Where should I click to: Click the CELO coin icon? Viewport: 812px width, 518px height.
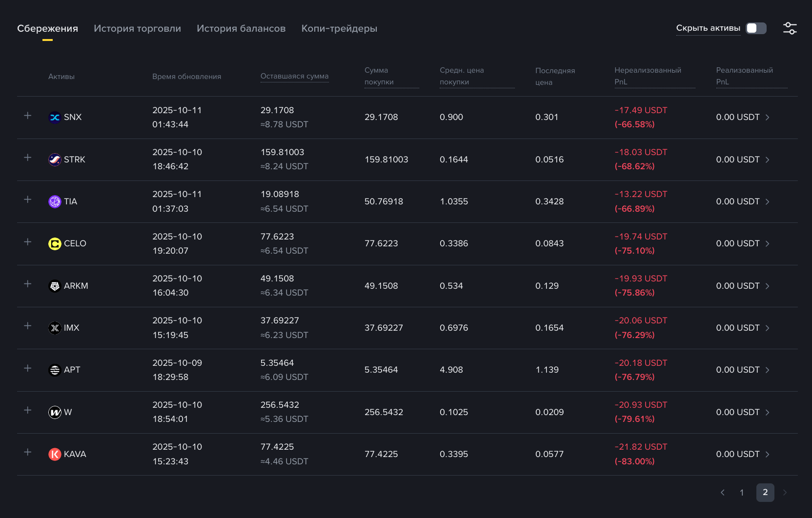click(x=55, y=244)
